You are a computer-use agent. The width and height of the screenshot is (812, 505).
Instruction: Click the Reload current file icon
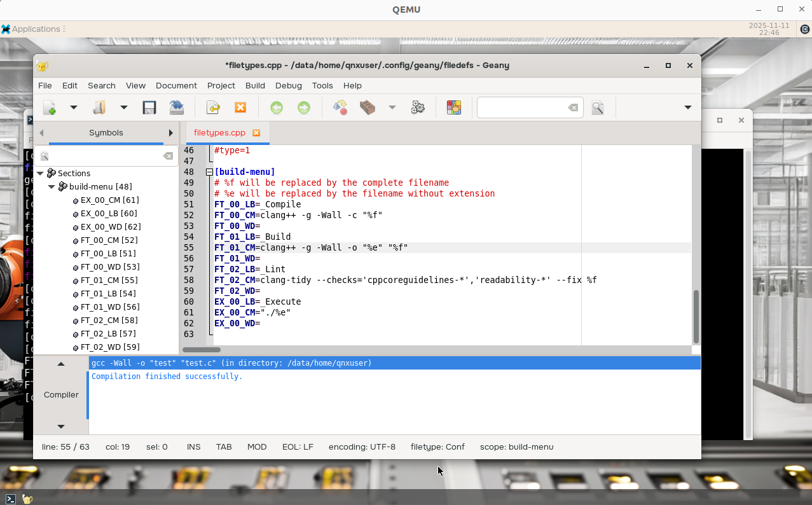coord(213,107)
